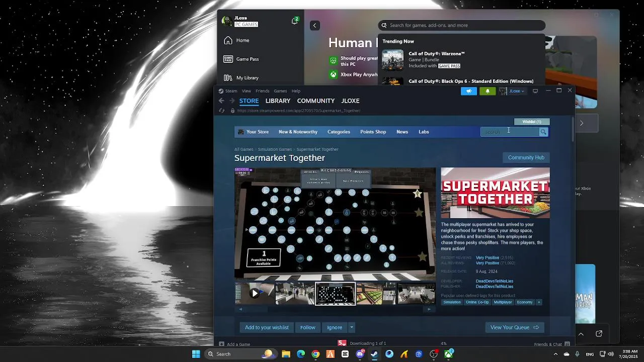The width and height of the screenshot is (644, 362).
Task: Click the Steam downloads status icon
Action: (342, 343)
